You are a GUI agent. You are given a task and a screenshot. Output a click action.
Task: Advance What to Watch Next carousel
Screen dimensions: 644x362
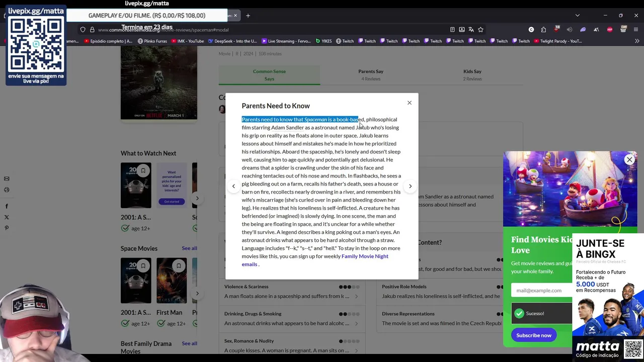click(197, 198)
